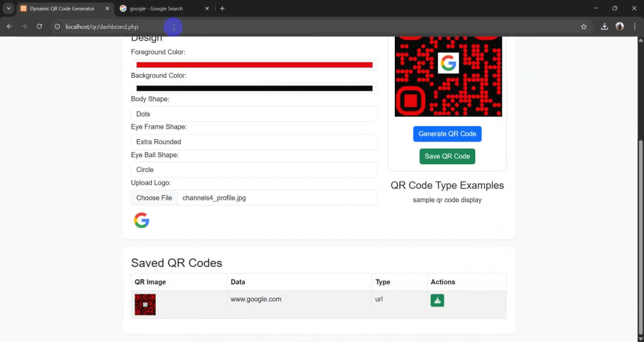
Task: Click the url type cell
Action: [x=399, y=305]
